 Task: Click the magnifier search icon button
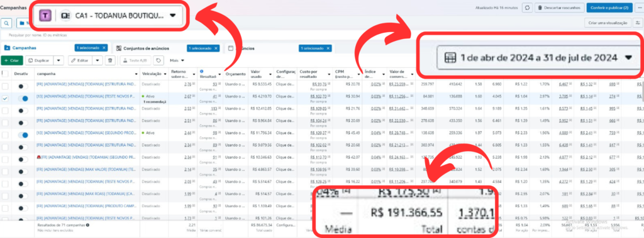point(6,23)
